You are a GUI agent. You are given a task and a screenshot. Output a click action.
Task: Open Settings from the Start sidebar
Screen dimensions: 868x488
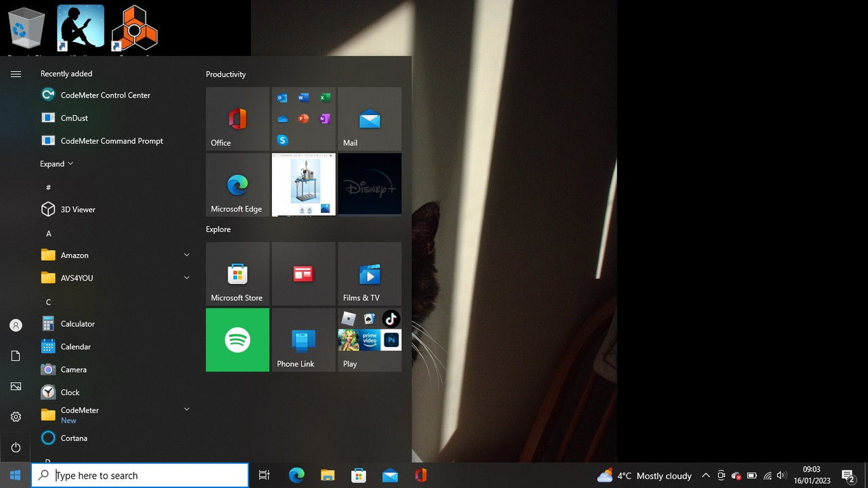pyautogui.click(x=16, y=417)
